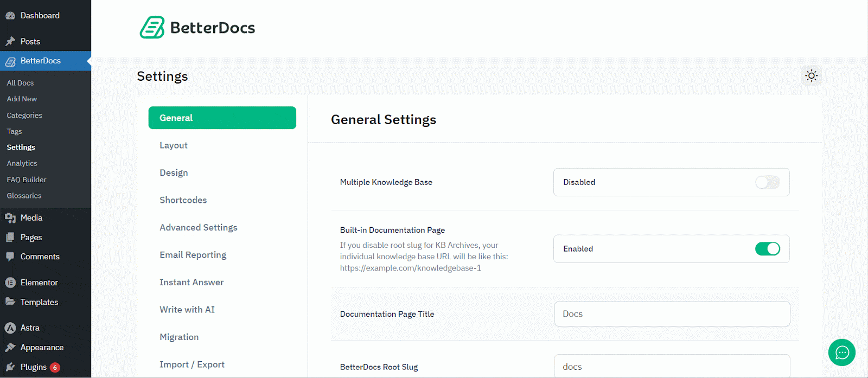868x378 pixels.
Task: Open Astra theme menu item
Action: tap(30, 328)
